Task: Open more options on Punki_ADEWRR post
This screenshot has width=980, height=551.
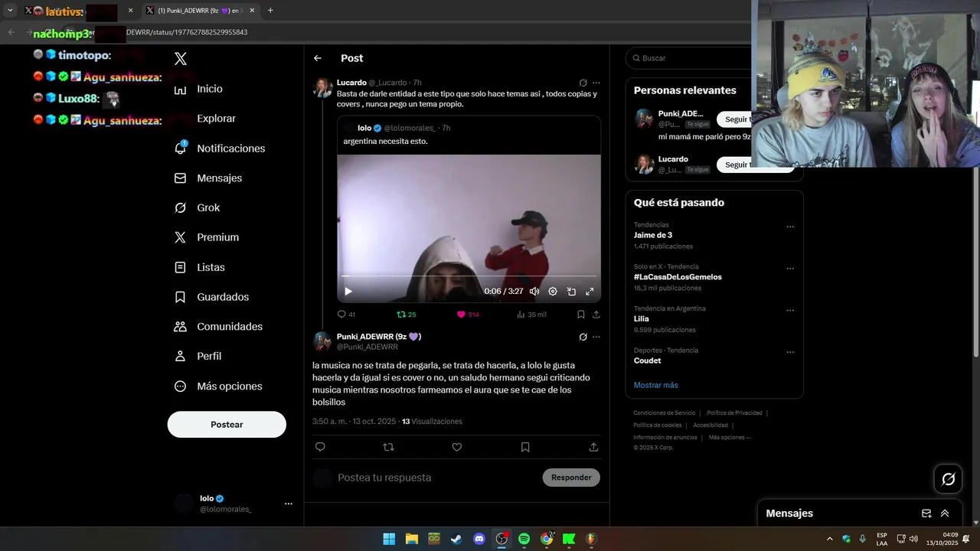Action: pyautogui.click(x=596, y=337)
